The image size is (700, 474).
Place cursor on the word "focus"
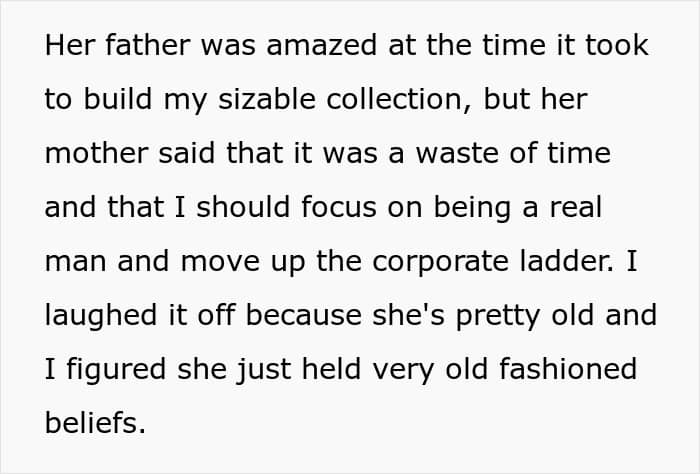[x=339, y=207]
